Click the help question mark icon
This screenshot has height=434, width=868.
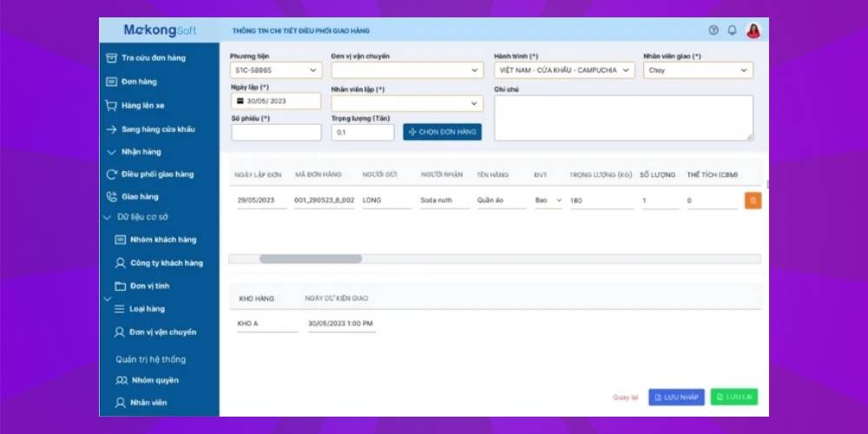point(713,30)
